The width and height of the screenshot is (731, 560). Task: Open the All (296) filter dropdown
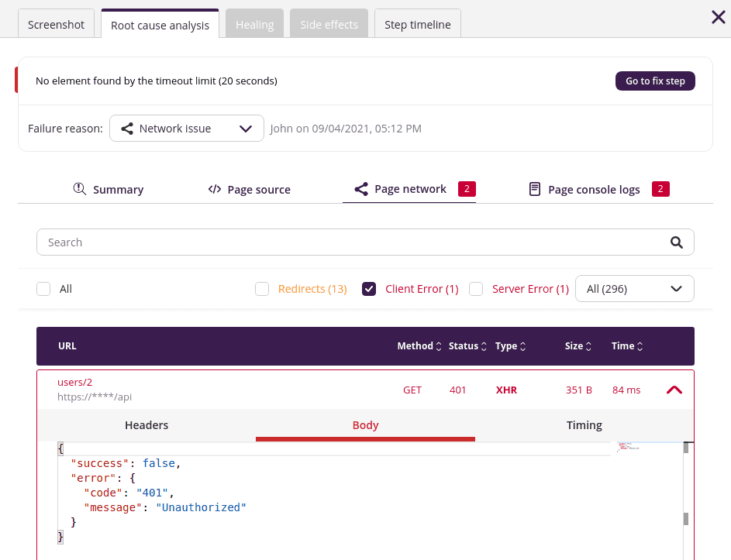634,288
